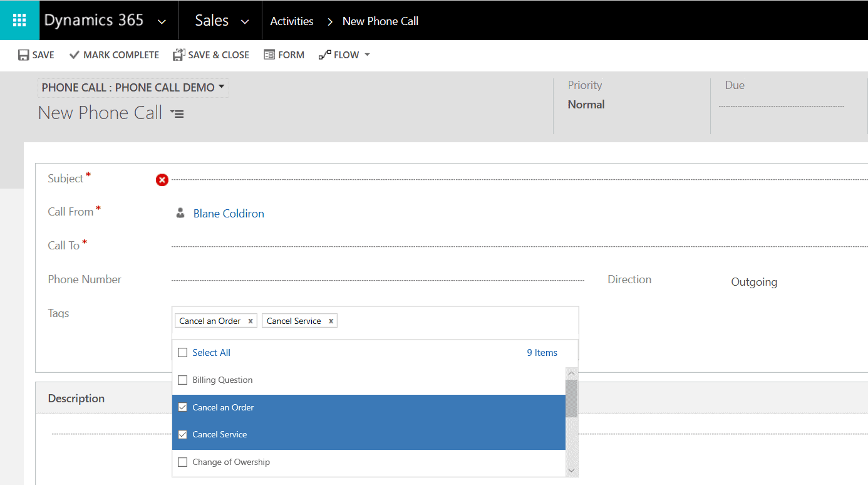Click the contact icon beside Blane Coldiron

point(180,213)
